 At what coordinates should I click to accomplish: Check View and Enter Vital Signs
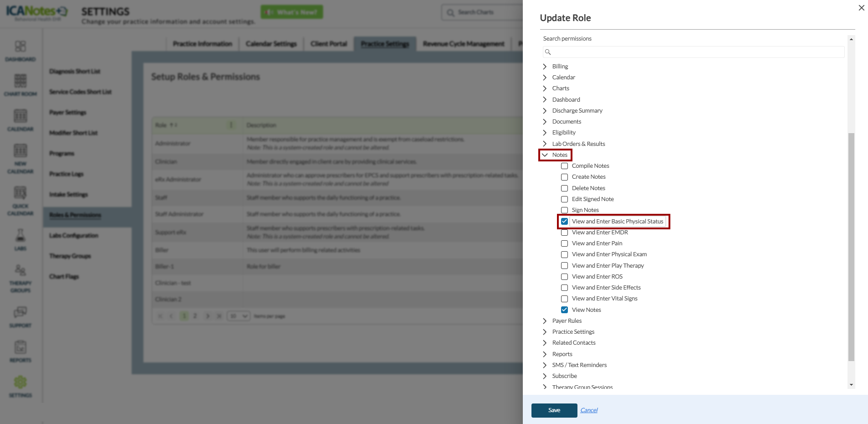click(564, 299)
